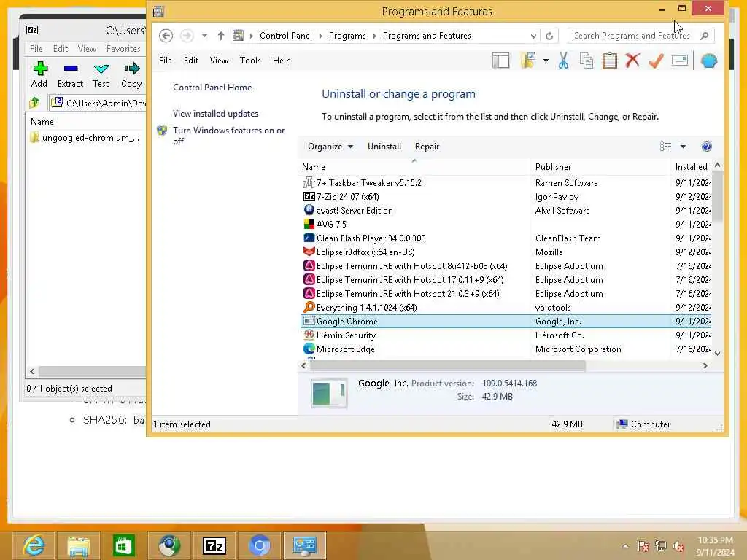The image size is (747, 560).
Task: Click Test in the 7-Zip window
Action: click(x=101, y=75)
